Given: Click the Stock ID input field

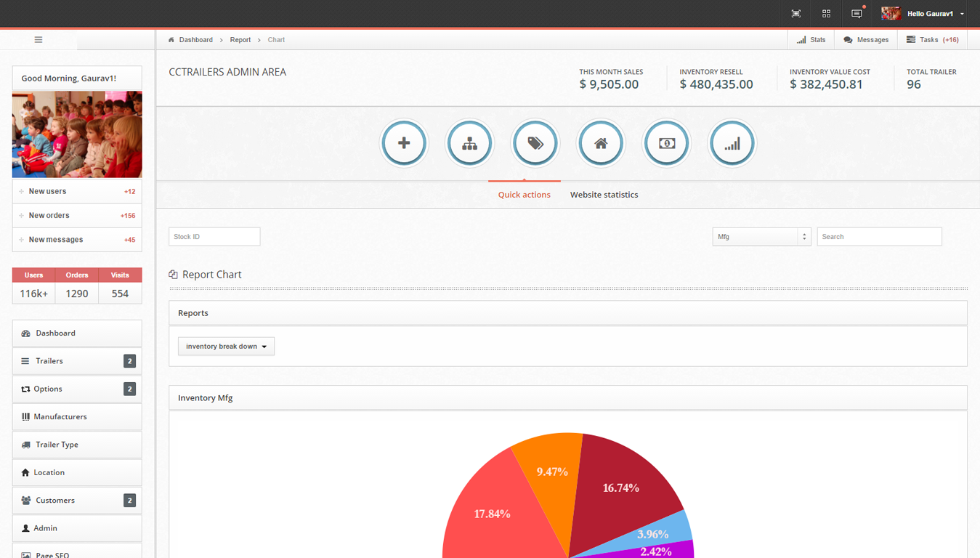Looking at the screenshot, I should [x=214, y=237].
